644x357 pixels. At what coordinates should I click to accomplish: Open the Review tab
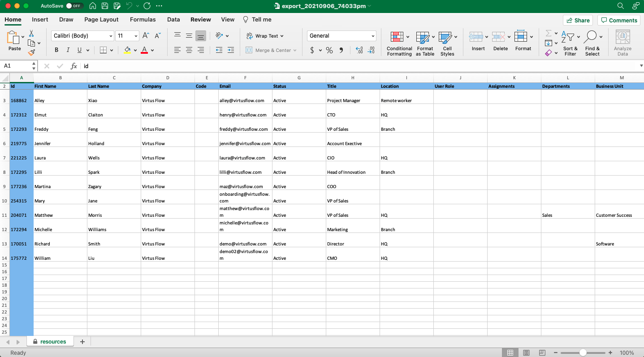[201, 20]
